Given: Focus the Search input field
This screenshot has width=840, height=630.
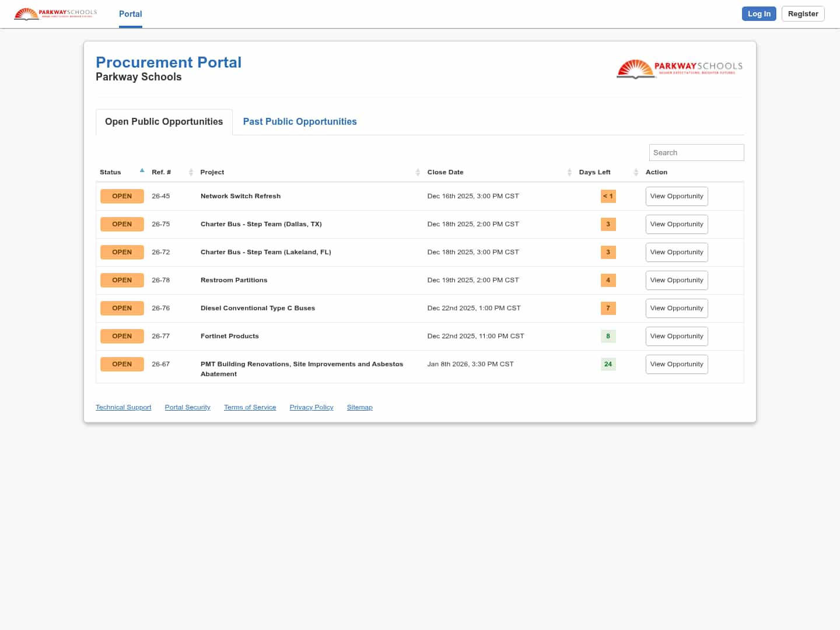Looking at the screenshot, I should click(696, 152).
